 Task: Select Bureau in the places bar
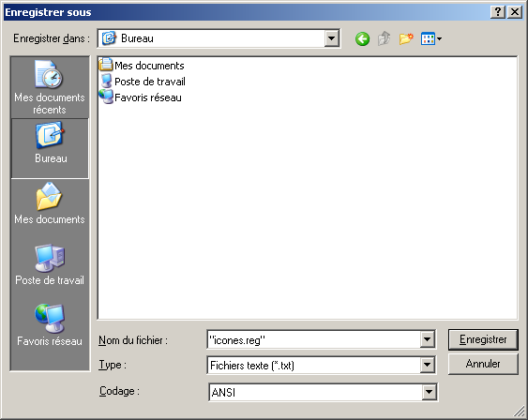(50, 148)
